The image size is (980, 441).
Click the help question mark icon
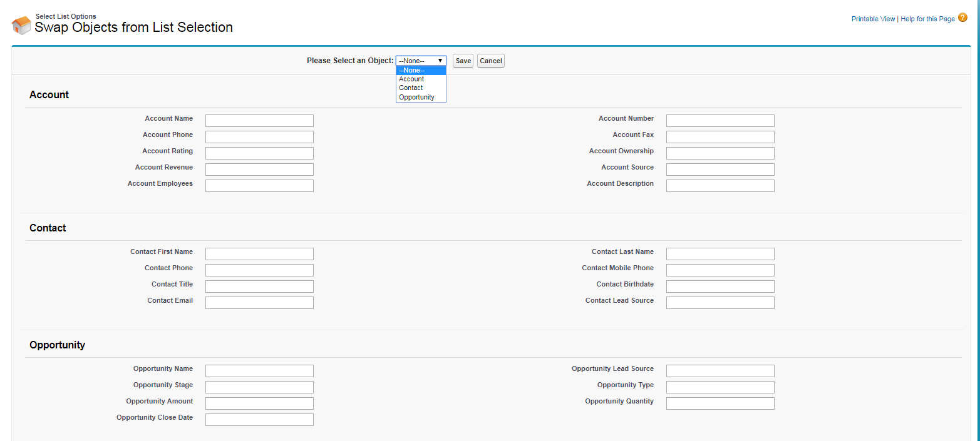coord(963,18)
